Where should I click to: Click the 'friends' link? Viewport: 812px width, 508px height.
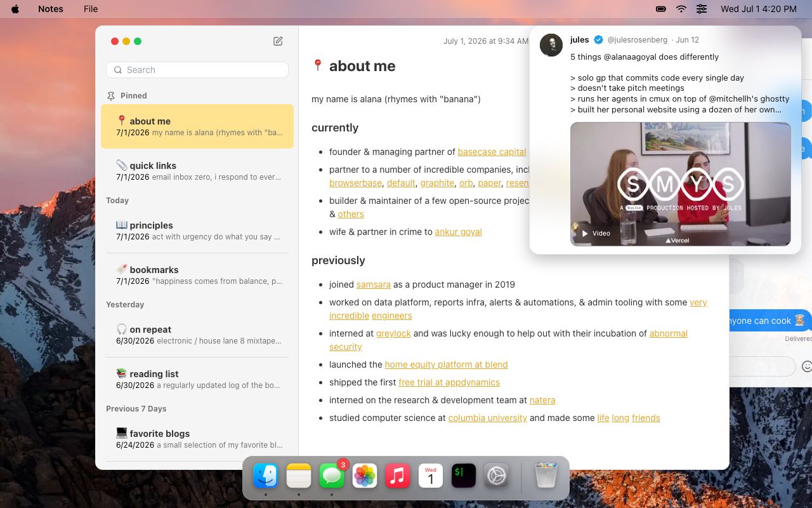646,418
